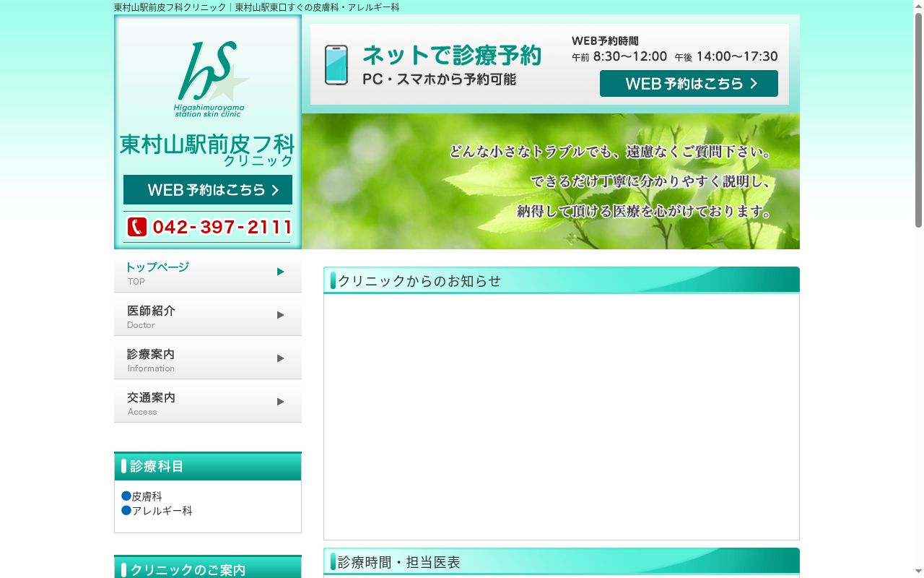This screenshot has width=924, height=578.
Task: Click the クリニックのご案内 sidebar heading
Action: [208, 568]
